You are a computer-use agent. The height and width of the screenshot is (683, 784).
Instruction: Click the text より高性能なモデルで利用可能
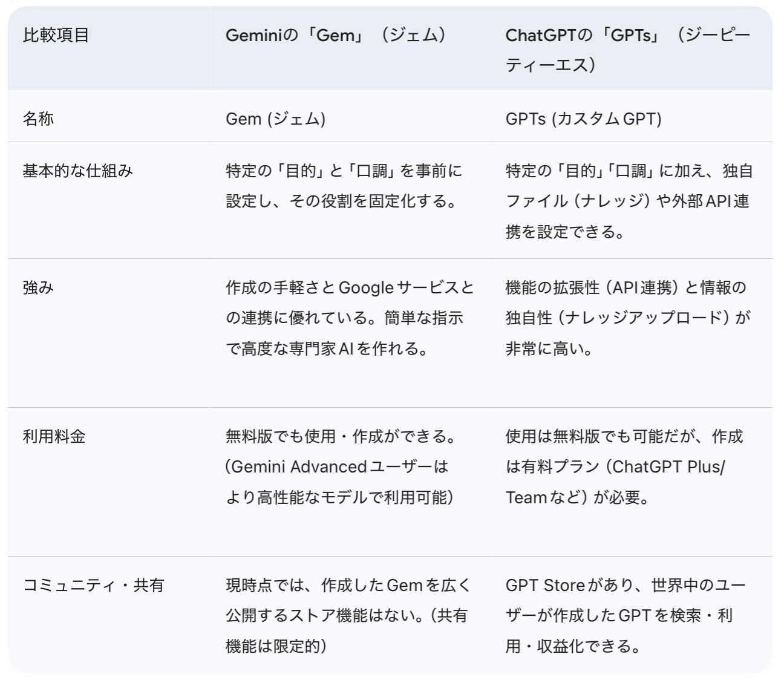340,498
